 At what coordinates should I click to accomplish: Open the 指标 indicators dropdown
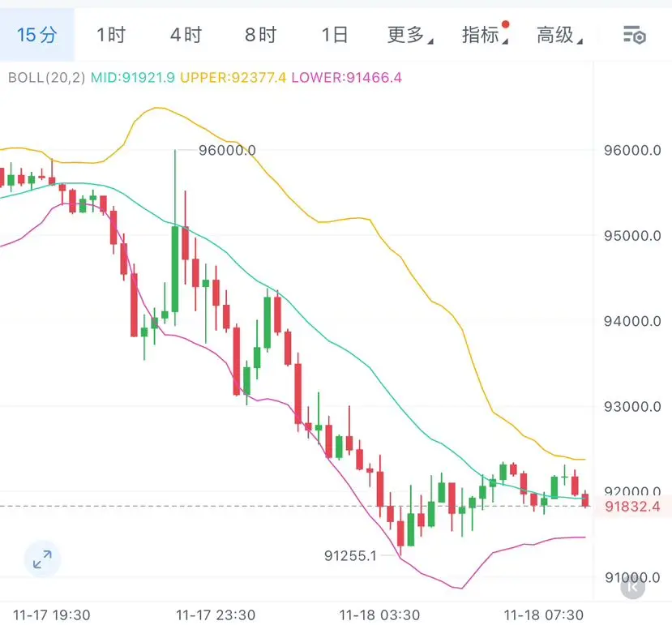click(485, 35)
